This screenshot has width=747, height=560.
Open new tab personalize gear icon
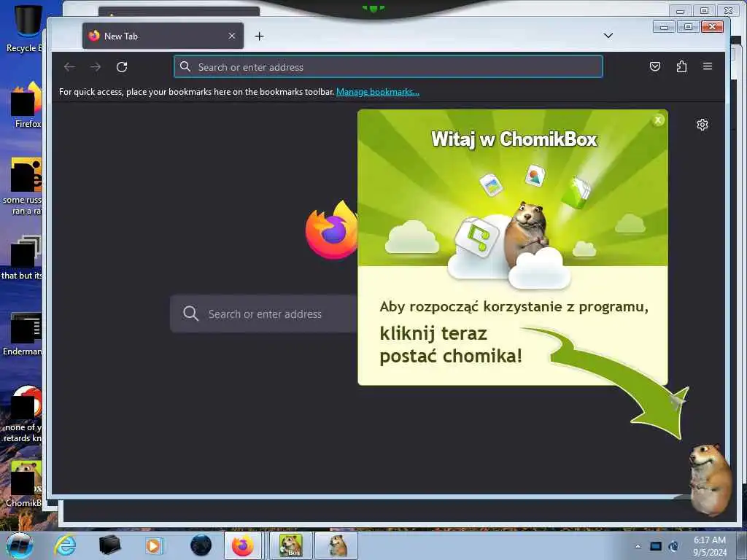(x=703, y=125)
